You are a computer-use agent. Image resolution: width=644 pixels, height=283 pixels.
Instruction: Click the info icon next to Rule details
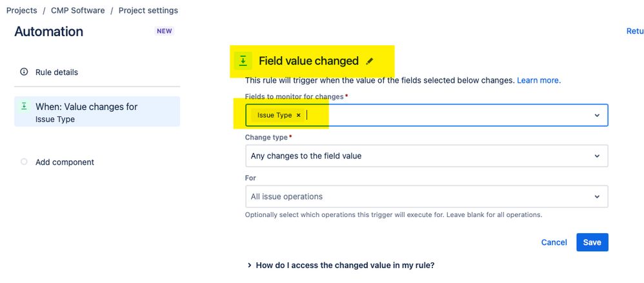pos(24,72)
